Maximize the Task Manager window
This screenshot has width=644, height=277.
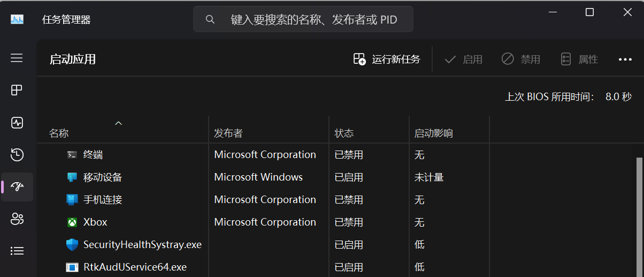click(x=589, y=12)
